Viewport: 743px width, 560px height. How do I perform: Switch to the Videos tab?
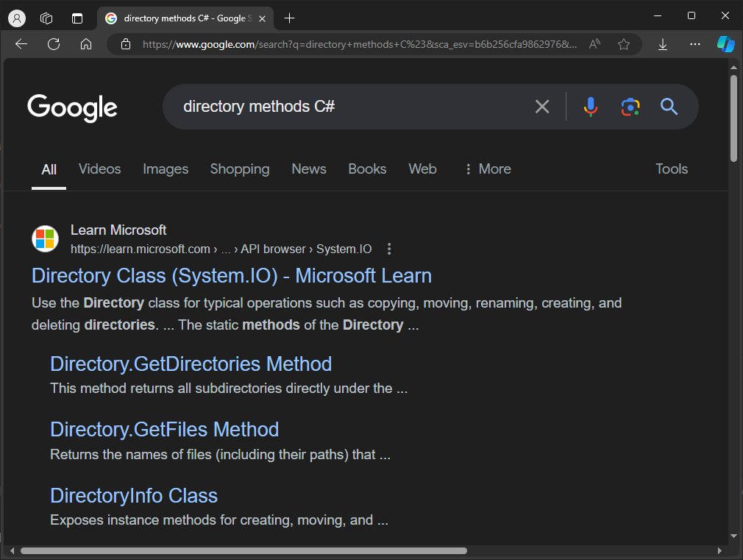[x=99, y=169]
